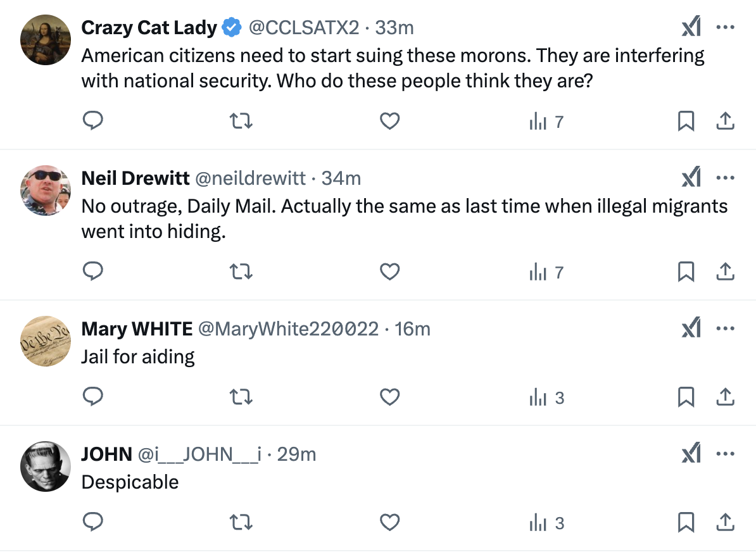Open Neil Drewitt's profile name link
Image resolution: width=756 pixels, height=557 pixels.
(135, 178)
